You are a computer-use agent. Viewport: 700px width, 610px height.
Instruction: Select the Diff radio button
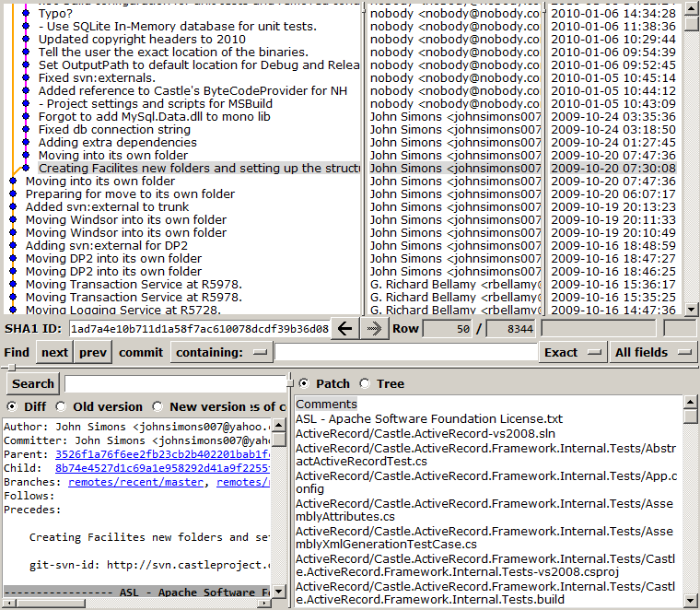12,406
